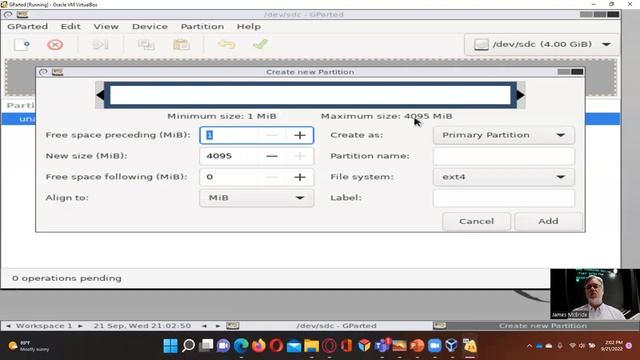Open Opera browser from the taskbar
640x360 pixels.
pos(276,346)
